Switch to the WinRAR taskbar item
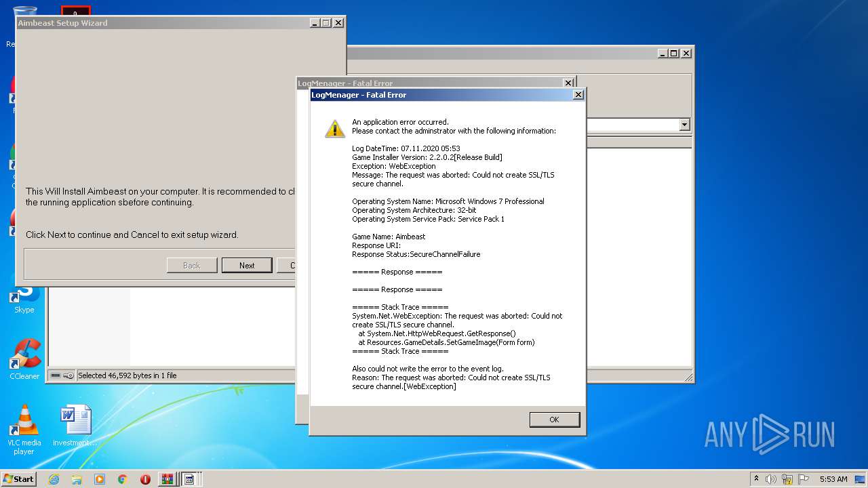Image resolution: width=868 pixels, height=488 pixels. (167, 479)
